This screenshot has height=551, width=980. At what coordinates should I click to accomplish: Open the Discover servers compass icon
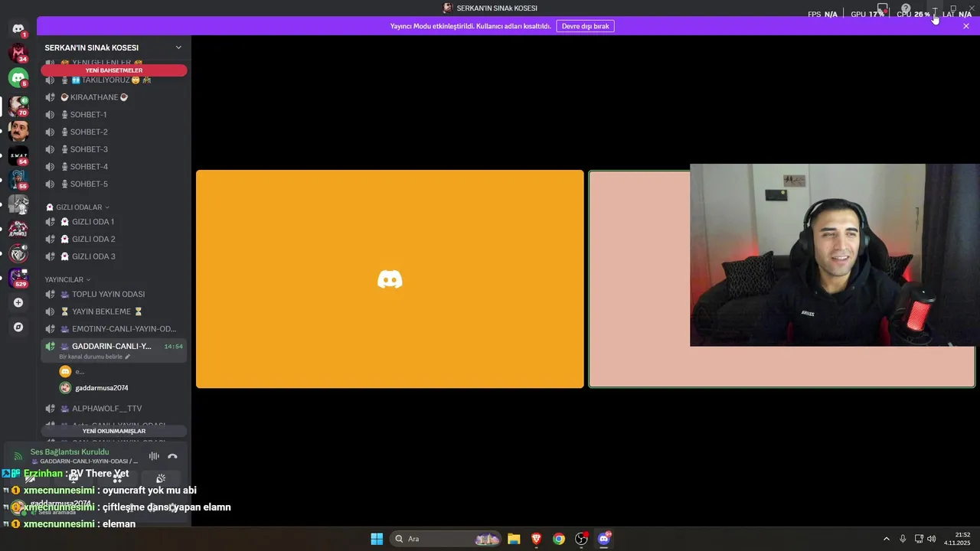(18, 327)
